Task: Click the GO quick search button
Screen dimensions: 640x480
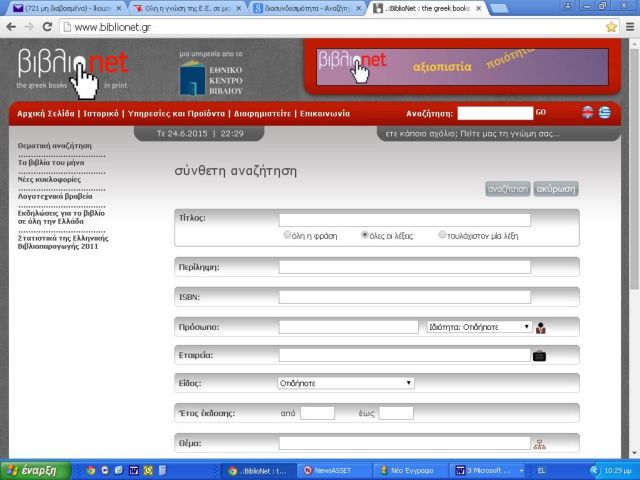Action: pos(541,113)
